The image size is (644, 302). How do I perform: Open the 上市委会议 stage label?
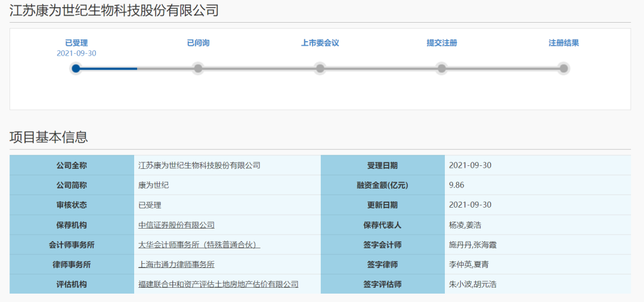pyautogui.click(x=320, y=43)
